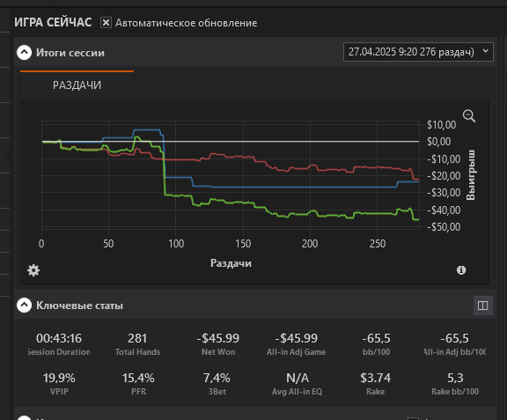Image resolution: width=507 pixels, height=420 pixels.
Task: Collapse the Итоги сессии section
Action: point(25,53)
